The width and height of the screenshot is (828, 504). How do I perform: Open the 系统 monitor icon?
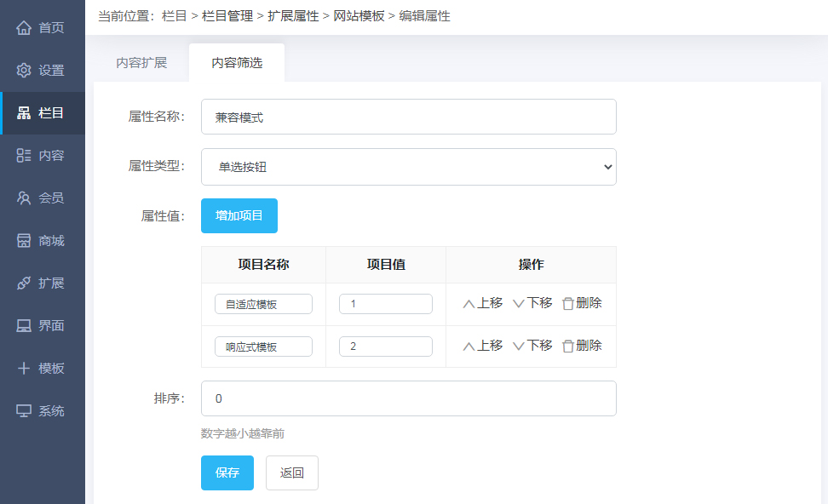click(x=24, y=411)
